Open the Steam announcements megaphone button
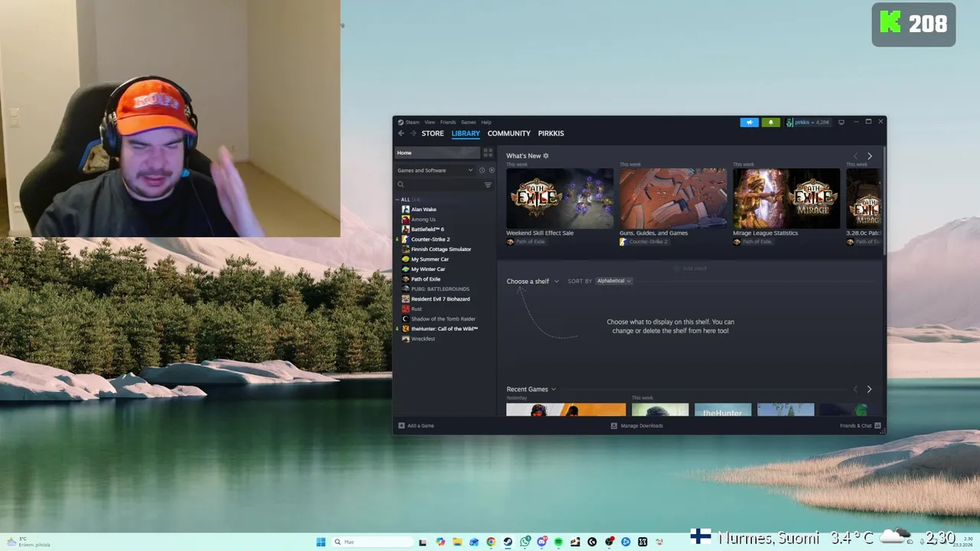 point(750,122)
